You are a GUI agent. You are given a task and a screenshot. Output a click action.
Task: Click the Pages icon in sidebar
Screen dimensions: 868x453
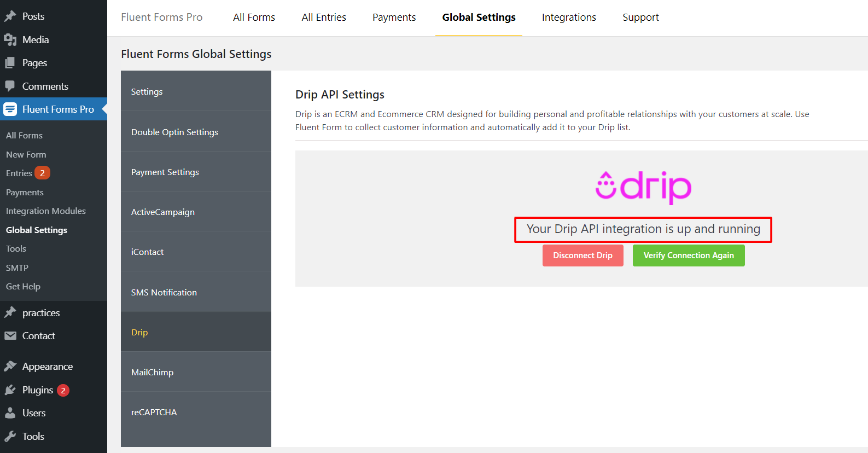tap(10, 63)
